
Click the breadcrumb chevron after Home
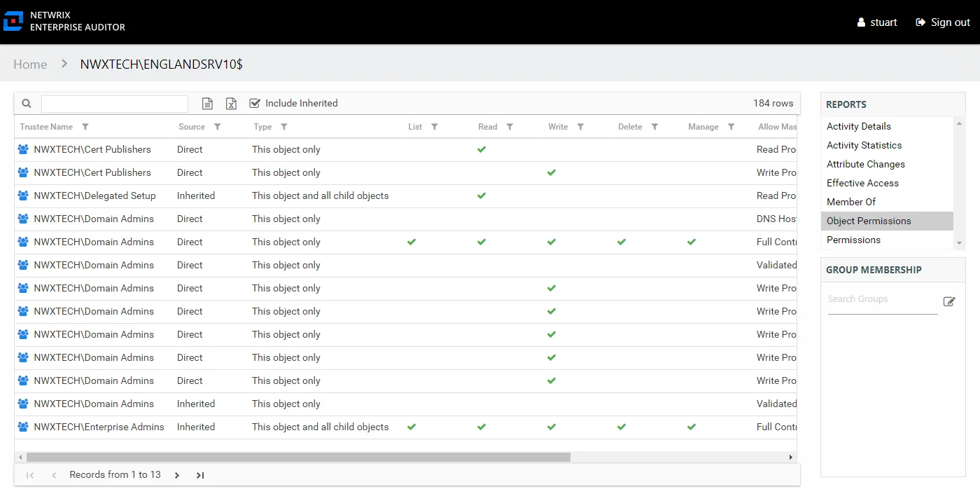pos(64,64)
